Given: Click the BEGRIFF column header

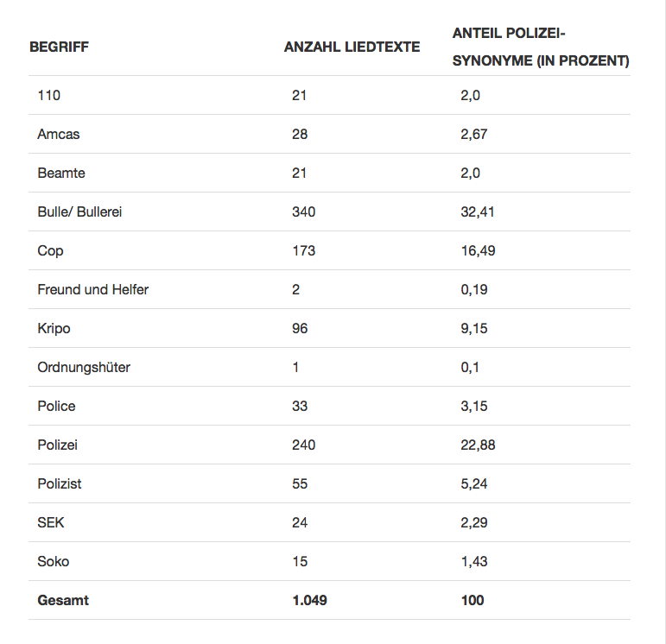Looking at the screenshot, I should pyautogui.click(x=59, y=47).
